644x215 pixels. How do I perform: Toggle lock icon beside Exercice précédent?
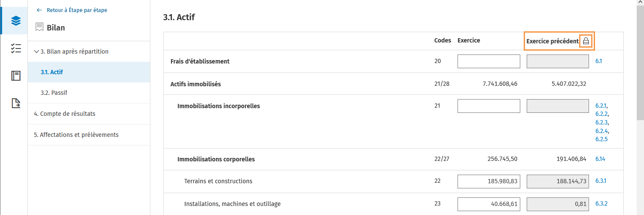pos(586,41)
